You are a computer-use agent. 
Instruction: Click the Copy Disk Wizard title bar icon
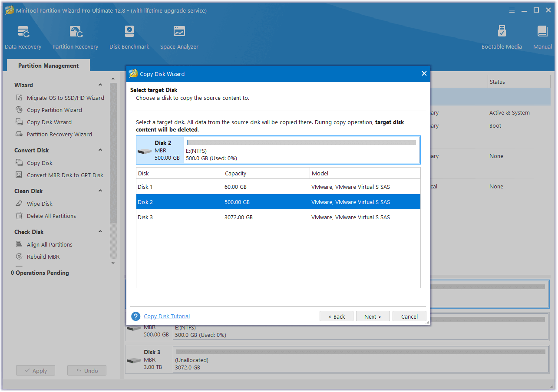click(133, 74)
